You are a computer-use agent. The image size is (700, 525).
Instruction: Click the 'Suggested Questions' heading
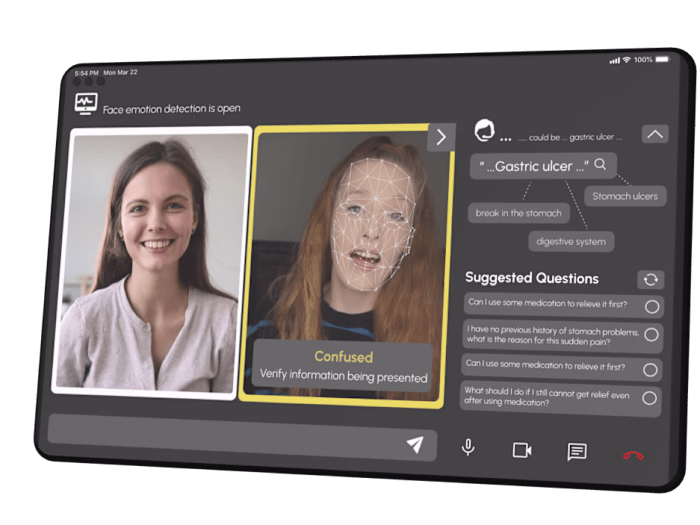tap(532, 278)
